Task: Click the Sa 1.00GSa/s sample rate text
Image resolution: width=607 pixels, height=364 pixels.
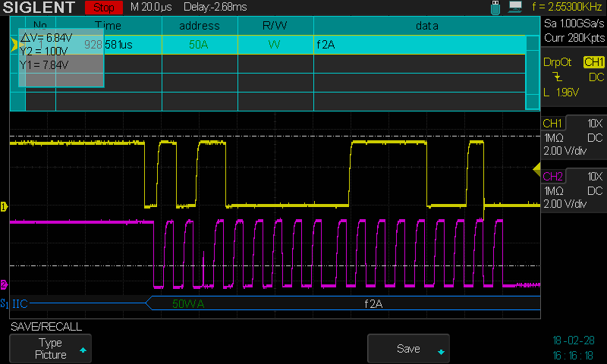Action: [x=574, y=24]
